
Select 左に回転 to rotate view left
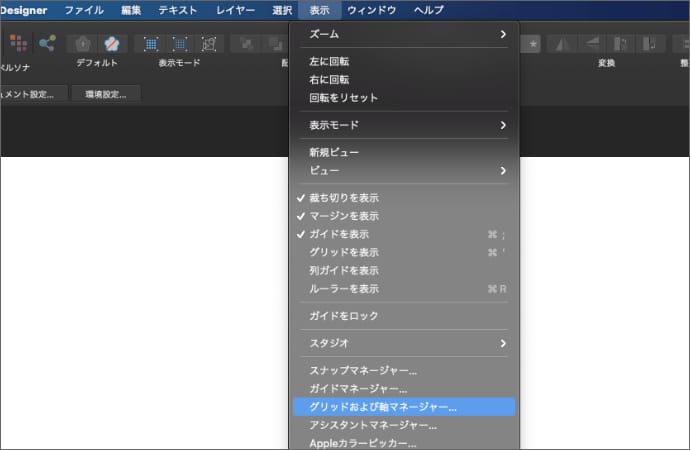point(336,62)
